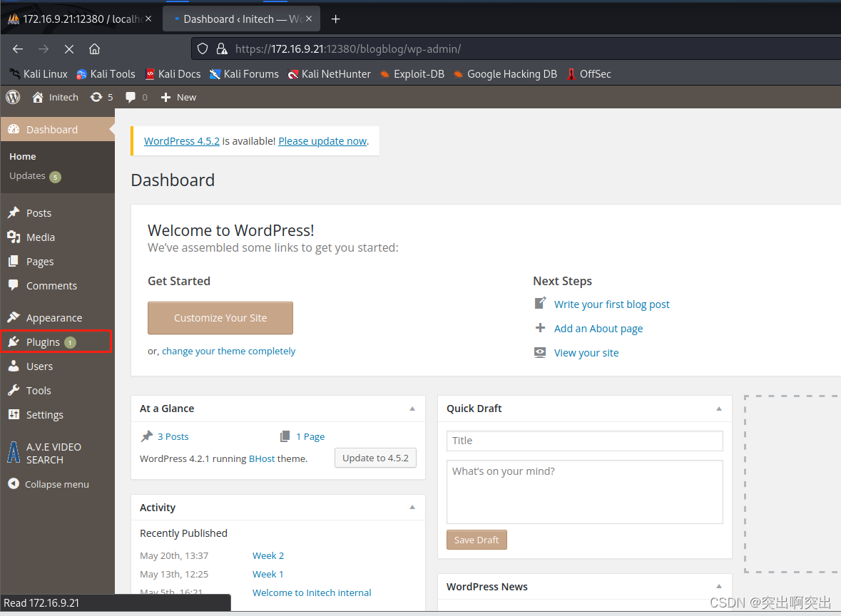The image size is (841, 616).
Task: Open a new browser tab
Action: (x=336, y=19)
